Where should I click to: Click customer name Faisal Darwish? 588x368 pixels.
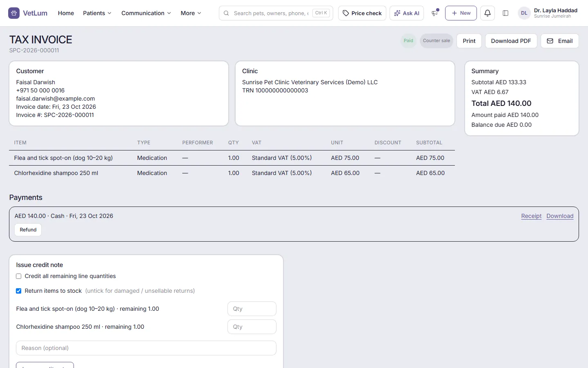36,82
